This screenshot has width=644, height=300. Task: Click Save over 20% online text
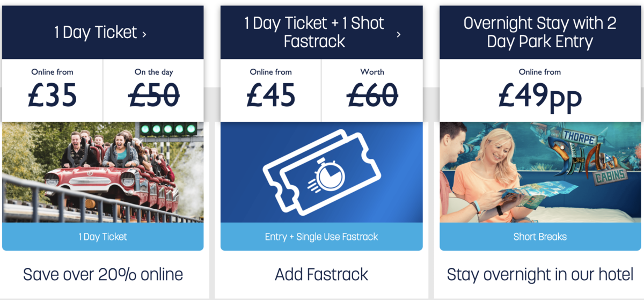coord(103,275)
